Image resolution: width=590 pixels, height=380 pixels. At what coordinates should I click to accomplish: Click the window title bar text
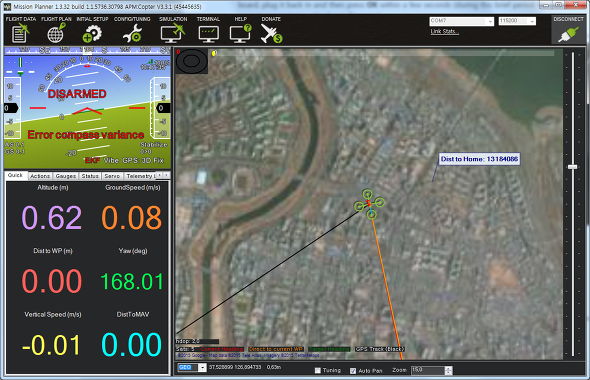pyautogui.click(x=108, y=7)
